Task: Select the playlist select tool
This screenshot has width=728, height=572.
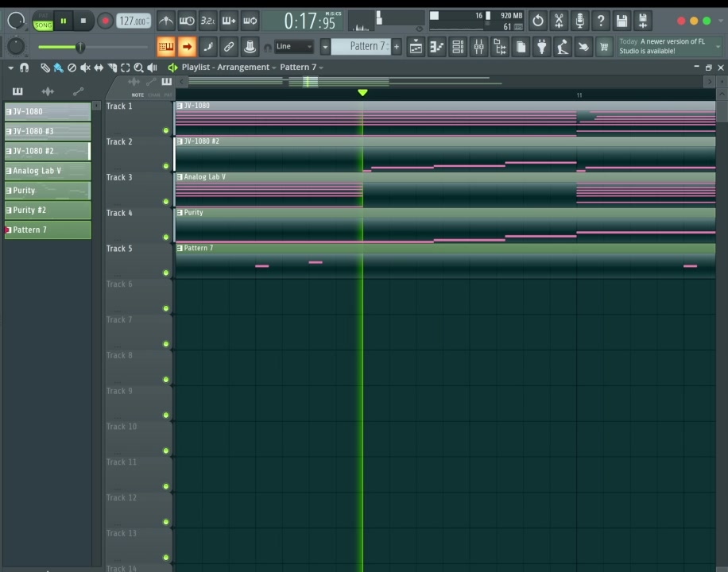Action: click(x=126, y=68)
